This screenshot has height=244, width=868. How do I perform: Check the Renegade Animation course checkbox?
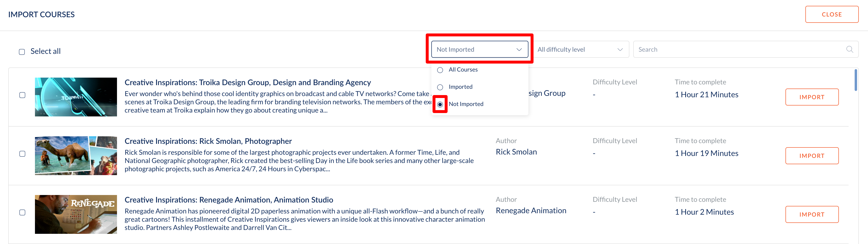click(x=22, y=212)
